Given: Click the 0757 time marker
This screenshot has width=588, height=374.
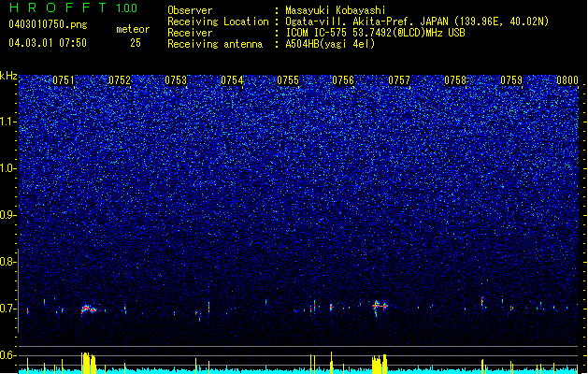Looking at the screenshot, I should [399, 80].
